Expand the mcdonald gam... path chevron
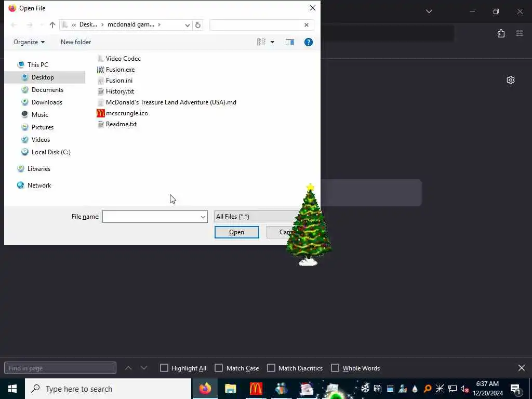Image resolution: width=532 pixels, height=399 pixels. 159,25
